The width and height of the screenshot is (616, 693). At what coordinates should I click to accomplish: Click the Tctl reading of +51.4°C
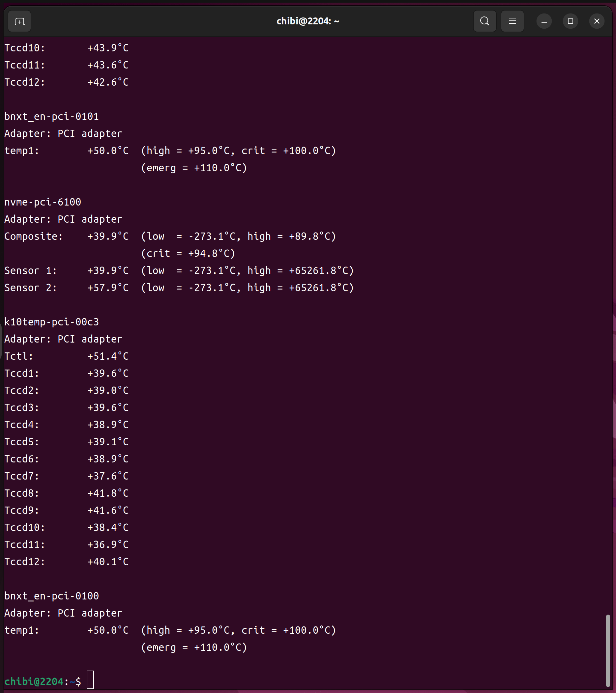108,356
